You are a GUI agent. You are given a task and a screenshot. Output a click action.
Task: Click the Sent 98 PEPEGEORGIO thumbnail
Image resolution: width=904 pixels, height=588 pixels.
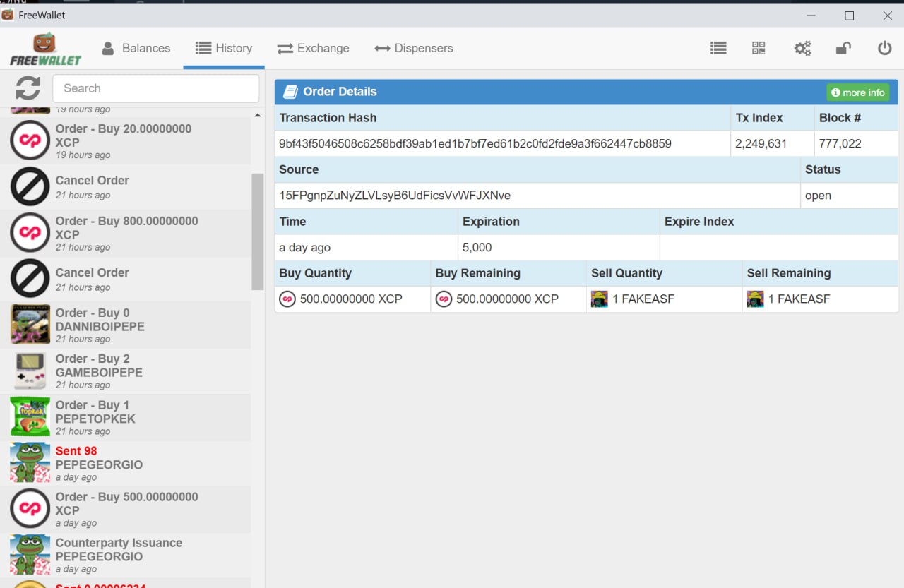(30, 463)
